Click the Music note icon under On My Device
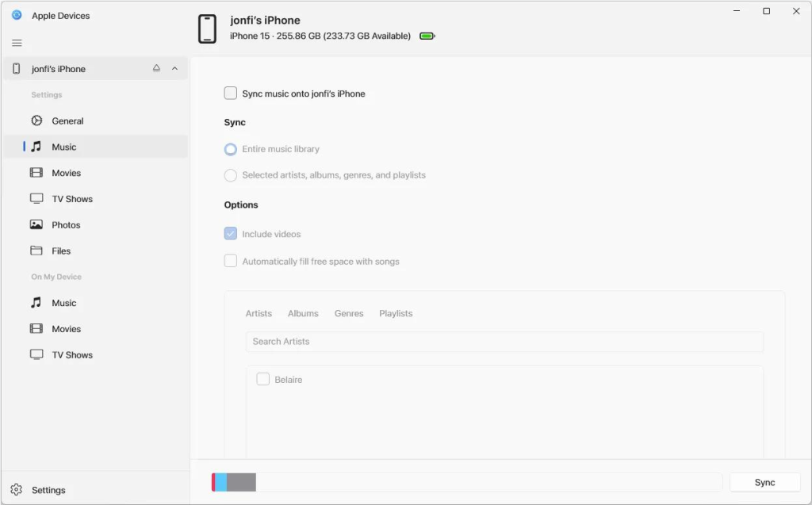The width and height of the screenshot is (812, 505). (x=36, y=303)
